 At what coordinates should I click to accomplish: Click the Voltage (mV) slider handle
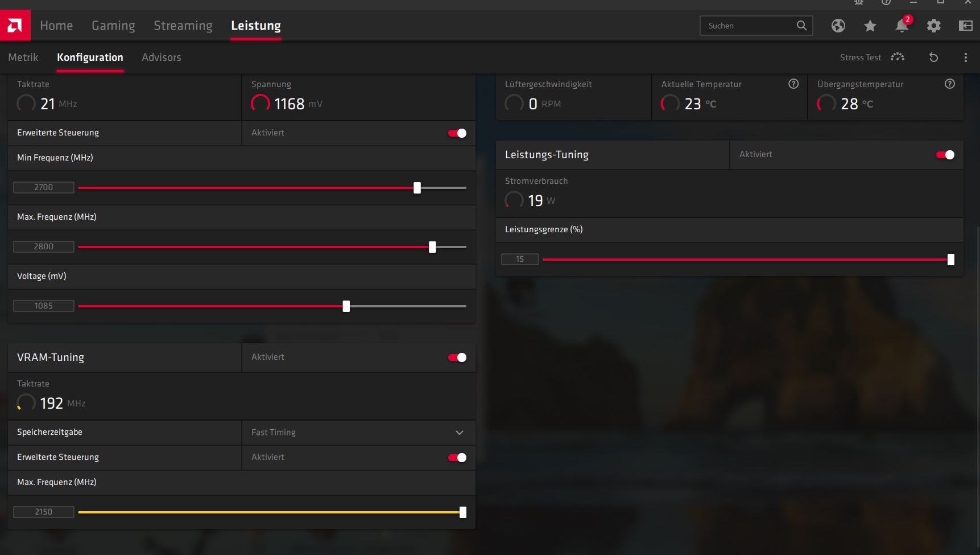346,306
